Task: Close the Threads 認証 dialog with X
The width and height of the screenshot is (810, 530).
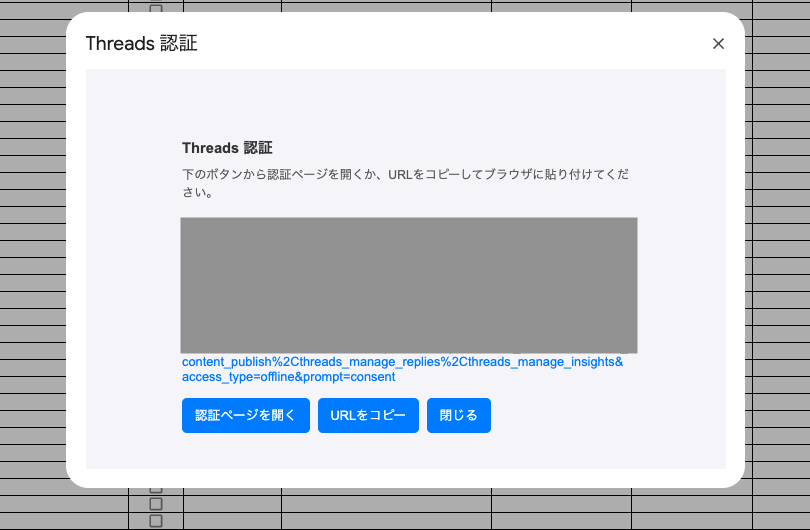Action: pos(718,44)
